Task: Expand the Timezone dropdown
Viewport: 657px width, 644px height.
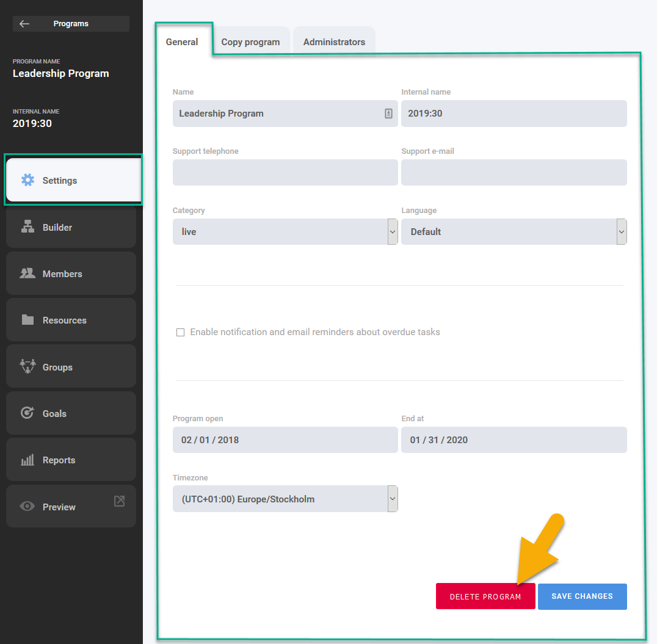Action: click(x=393, y=499)
